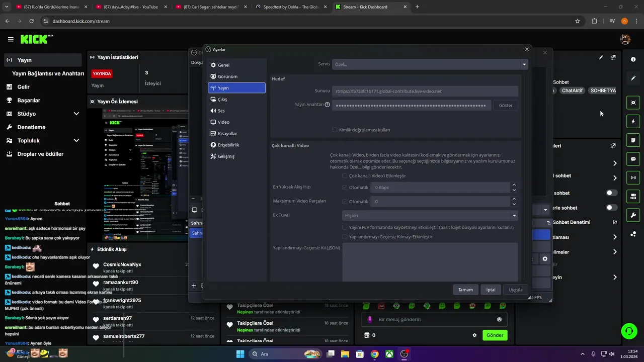Open Sohbet Denetimi pop-out link

click(615, 222)
